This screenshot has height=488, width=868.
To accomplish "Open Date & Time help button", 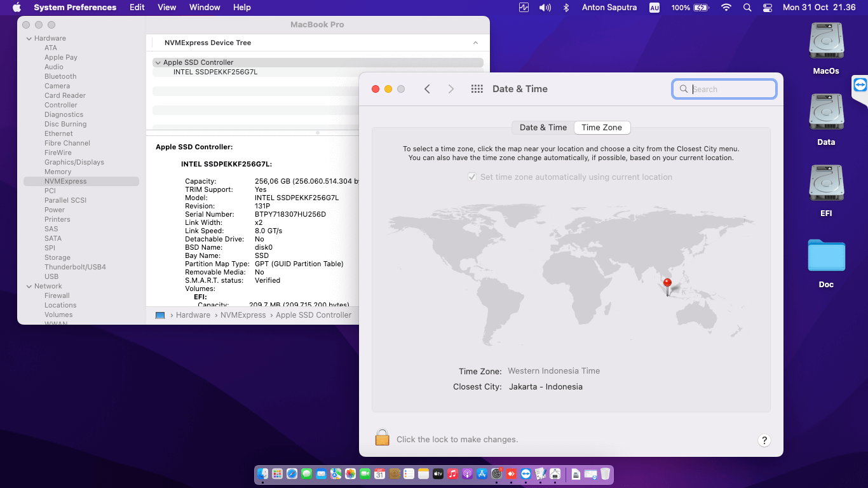I will [764, 440].
